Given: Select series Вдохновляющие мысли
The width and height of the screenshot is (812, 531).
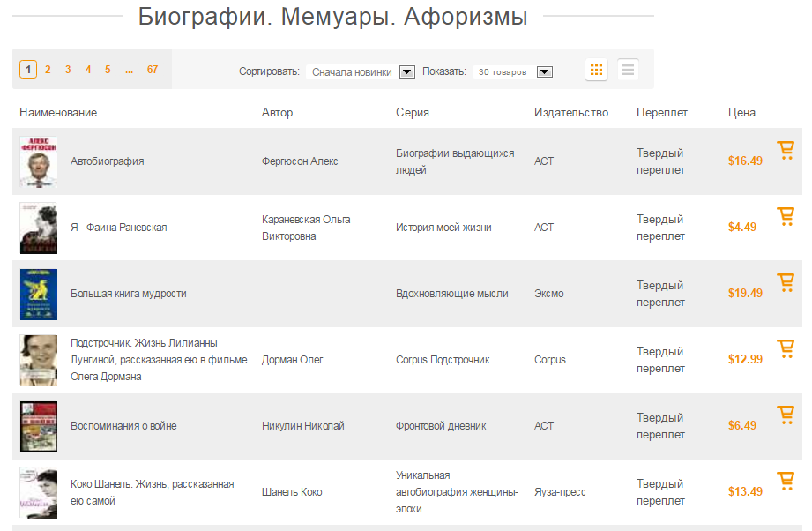Looking at the screenshot, I should 452,294.
